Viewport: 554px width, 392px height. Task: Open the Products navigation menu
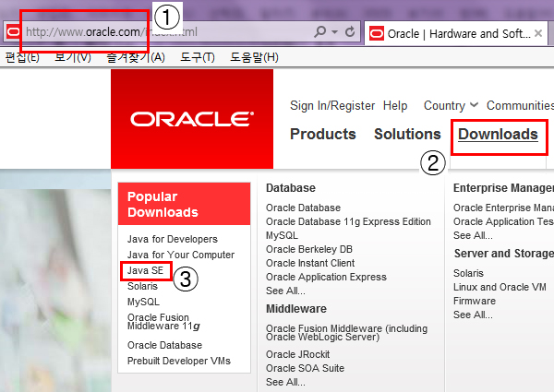coord(323,134)
